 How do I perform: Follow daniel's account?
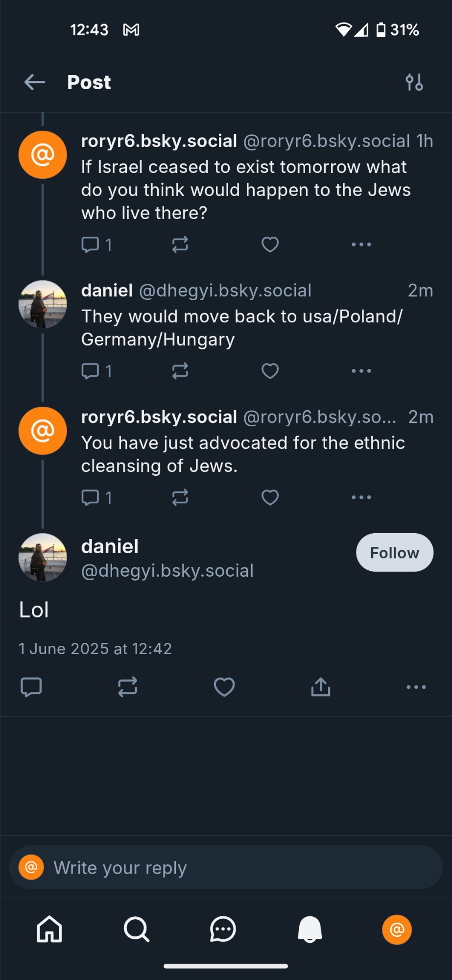point(394,553)
